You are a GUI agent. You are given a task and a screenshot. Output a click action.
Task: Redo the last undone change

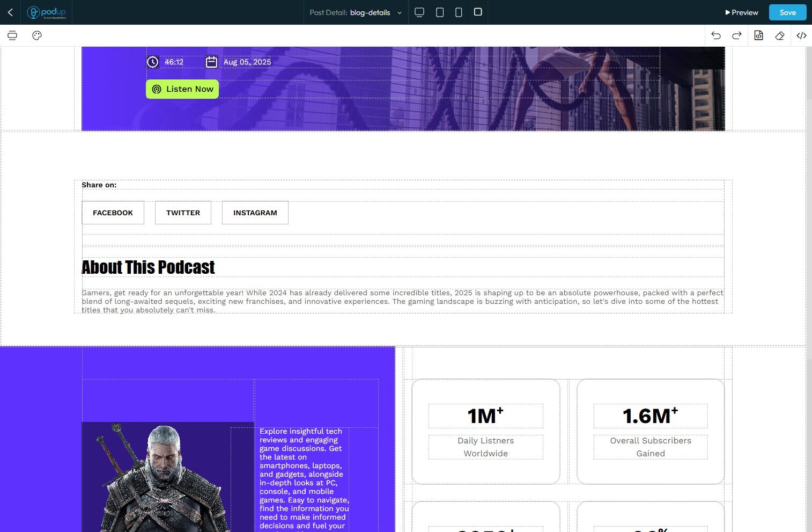tap(737, 35)
